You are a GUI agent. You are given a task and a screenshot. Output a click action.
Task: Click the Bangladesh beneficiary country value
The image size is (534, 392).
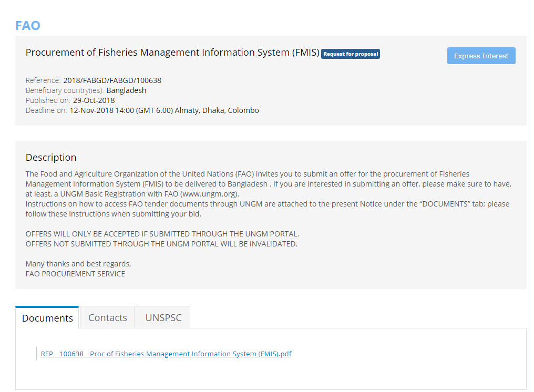tap(126, 90)
